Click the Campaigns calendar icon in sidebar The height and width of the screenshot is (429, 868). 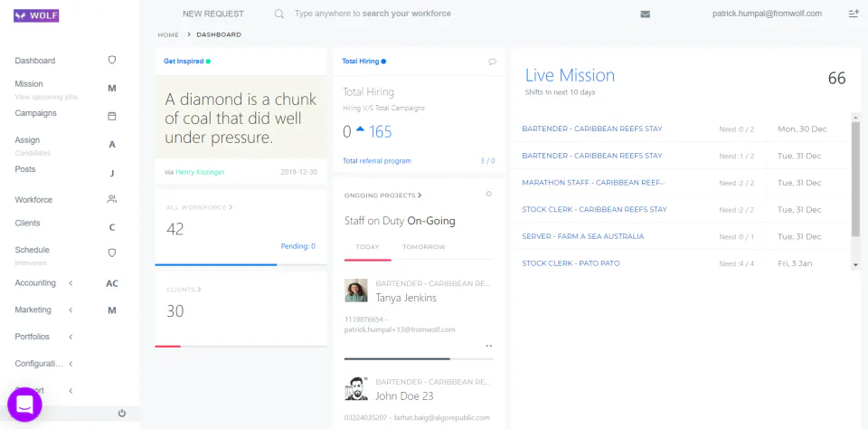point(112,115)
